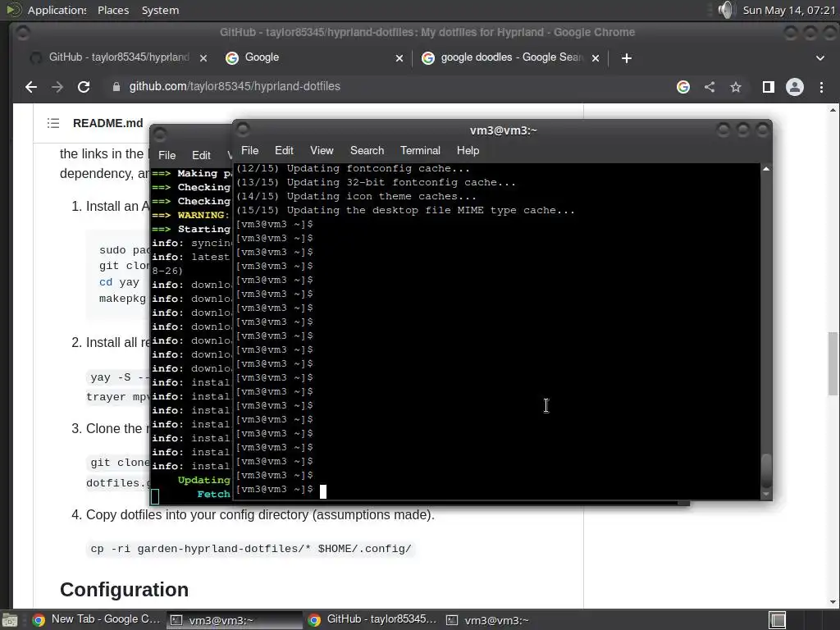Click the date and time clock
The image size is (840, 630).
coord(789,10)
